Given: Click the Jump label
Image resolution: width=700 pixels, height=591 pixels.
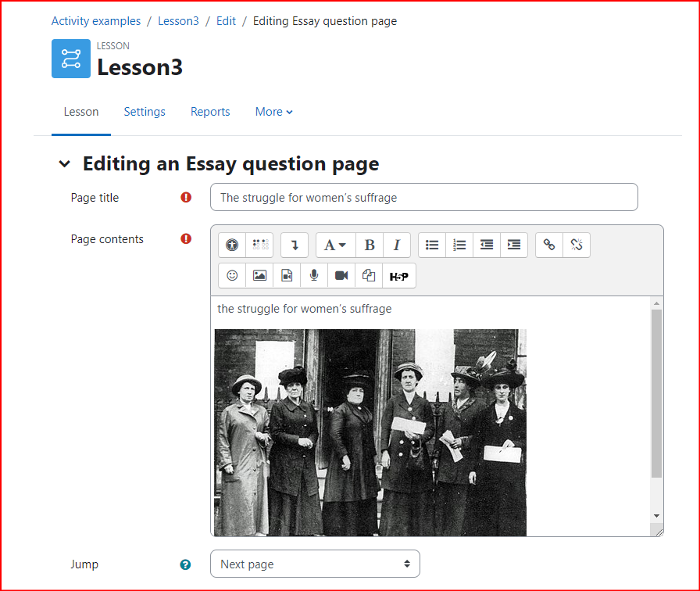Looking at the screenshot, I should coord(84,564).
